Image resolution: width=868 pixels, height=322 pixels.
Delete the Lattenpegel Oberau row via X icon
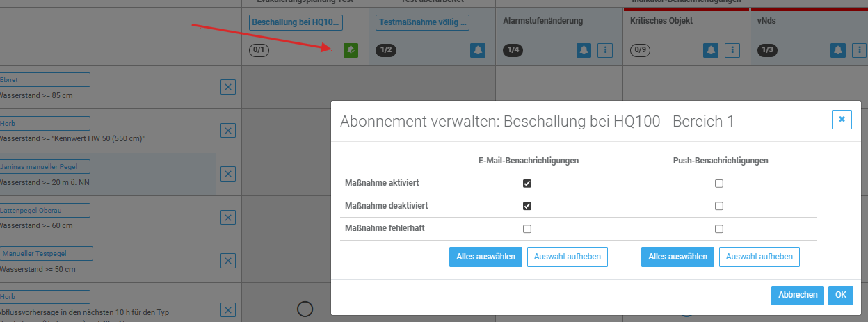pyautogui.click(x=228, y=217)
